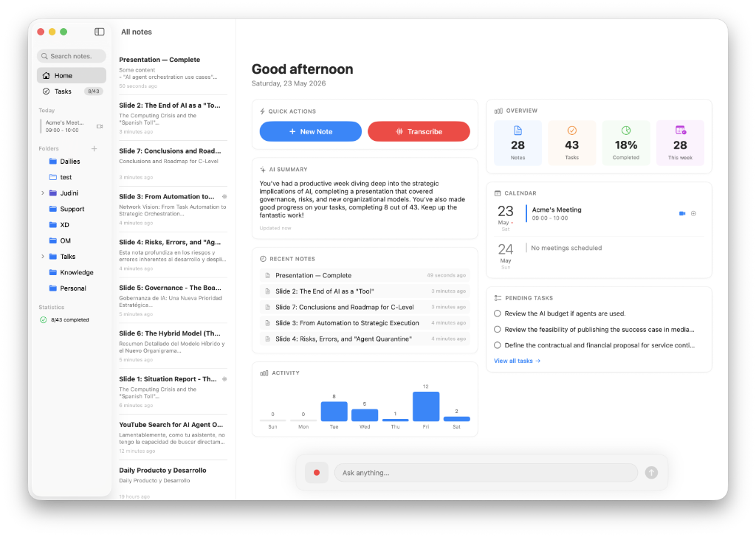Open Slide 6 The Hybrid Model note

pos(173,346)
